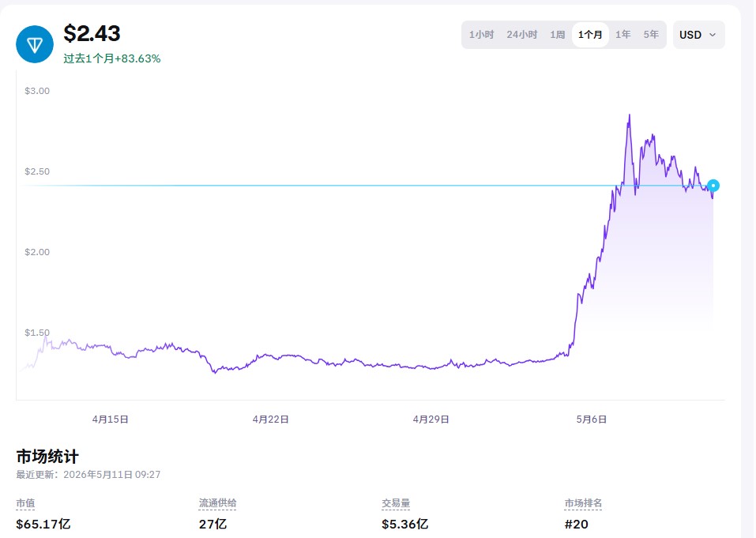Click the #20 market rank value

576,524
